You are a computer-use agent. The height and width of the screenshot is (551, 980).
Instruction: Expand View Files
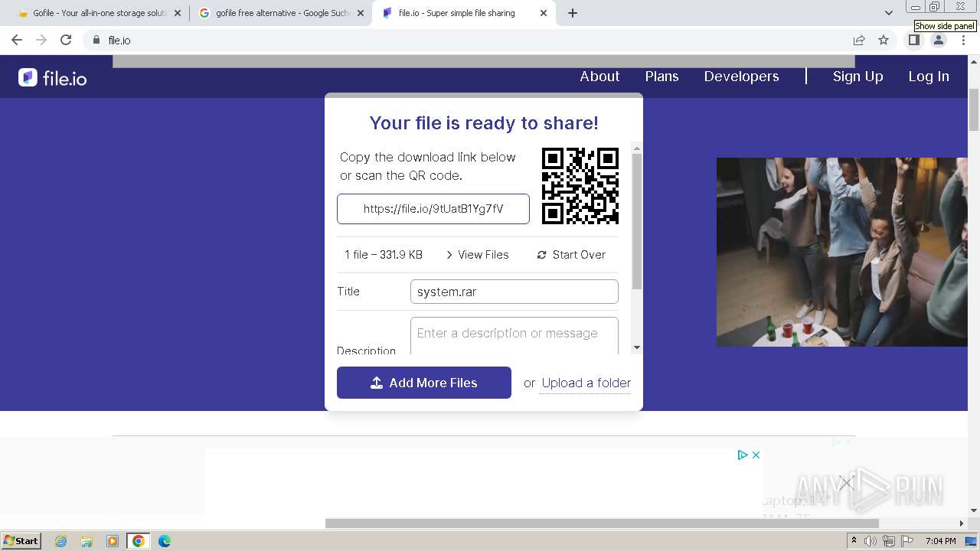click(x=477, y=255)
